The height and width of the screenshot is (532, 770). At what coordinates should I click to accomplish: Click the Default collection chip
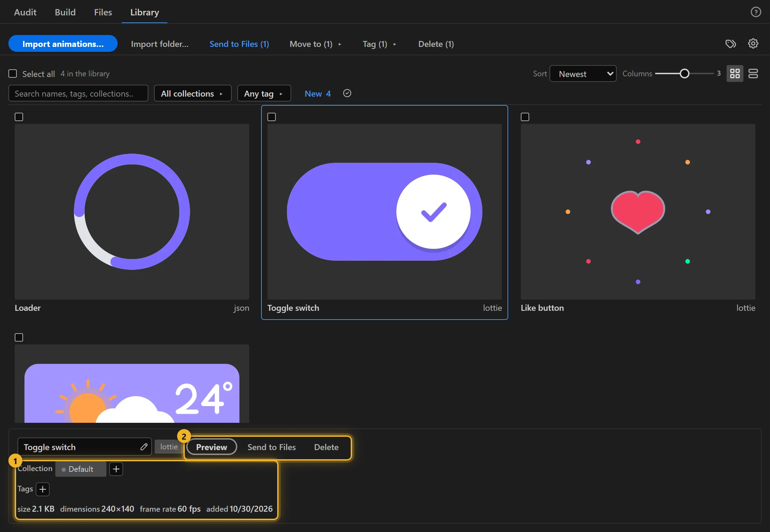point(81,469)
